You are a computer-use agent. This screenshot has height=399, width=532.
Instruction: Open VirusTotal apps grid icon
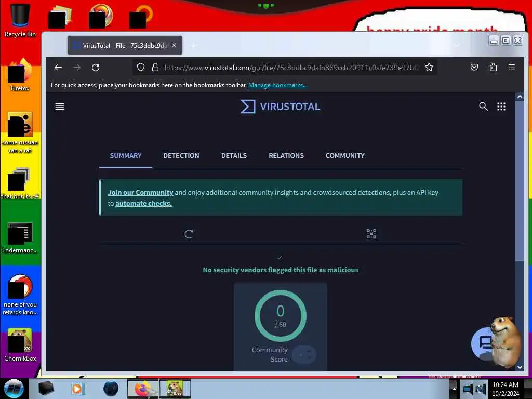coord(501,107)
